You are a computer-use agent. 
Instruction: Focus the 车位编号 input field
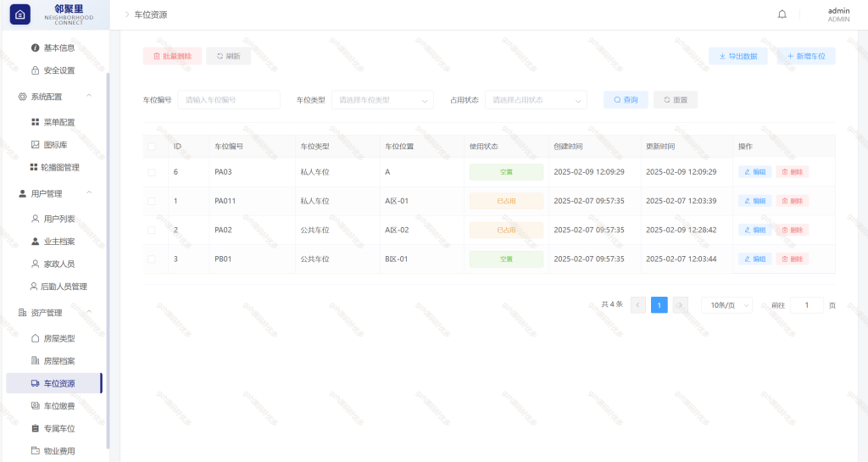click(x=229, y=100)
